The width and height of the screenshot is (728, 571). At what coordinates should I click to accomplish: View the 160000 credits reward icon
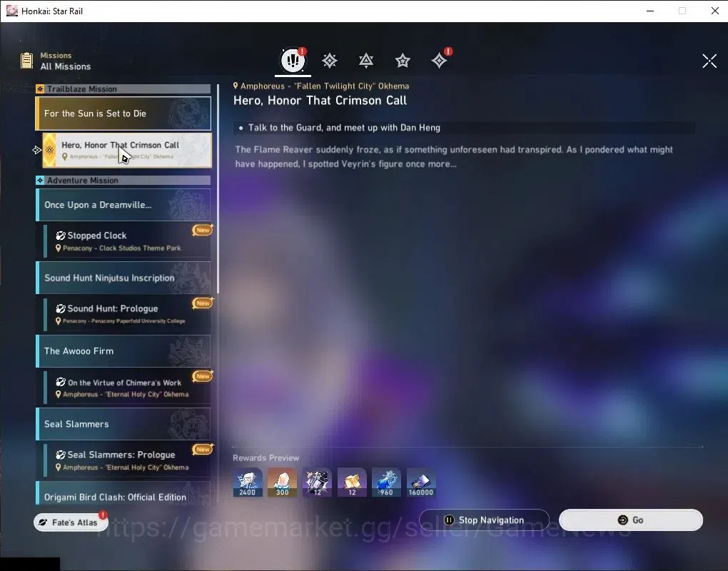click(x=421, y=482)
